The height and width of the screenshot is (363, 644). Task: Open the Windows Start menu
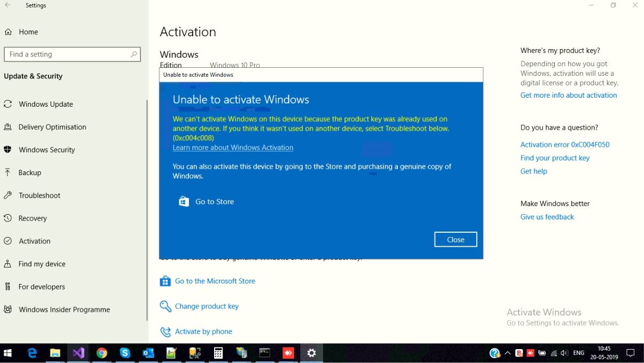(8, 353)
